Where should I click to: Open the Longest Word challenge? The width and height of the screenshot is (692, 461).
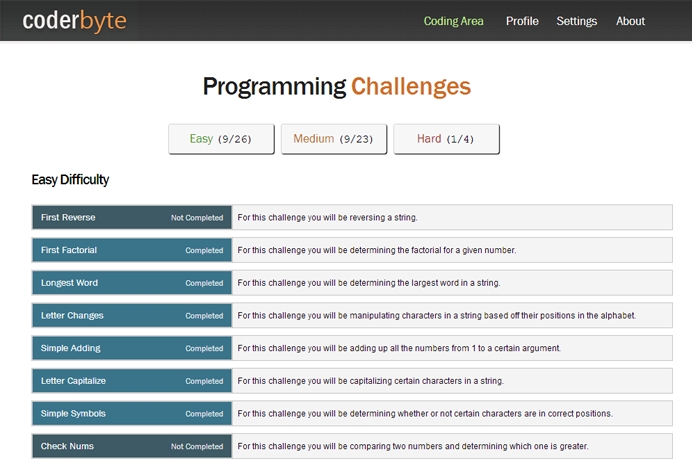pos(69,283)
